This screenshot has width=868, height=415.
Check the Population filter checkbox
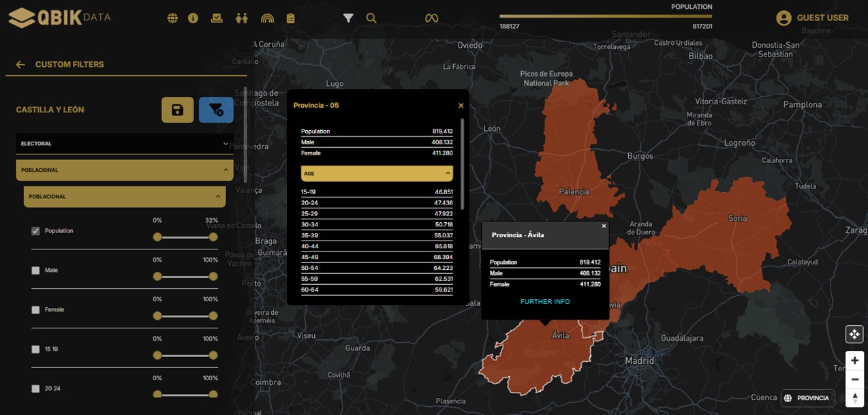coord(35,231)
